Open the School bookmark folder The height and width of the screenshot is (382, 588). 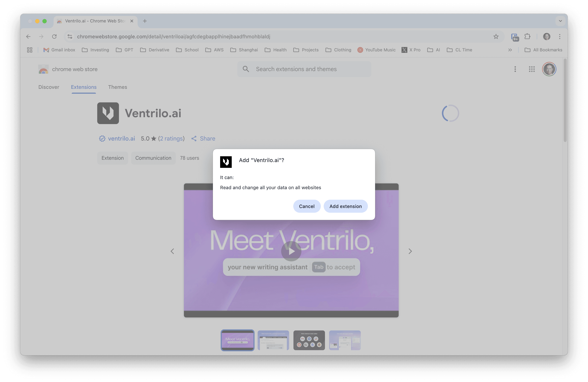point(187,50)
